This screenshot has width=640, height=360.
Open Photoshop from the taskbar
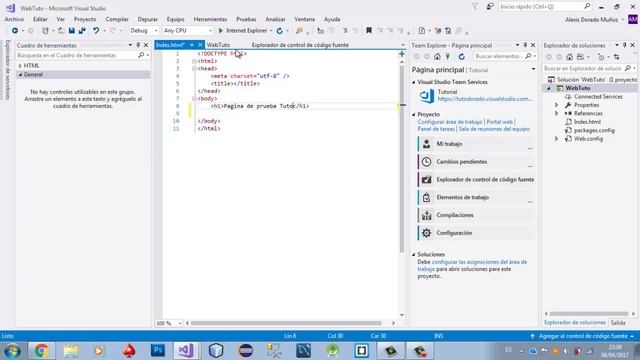158,351
